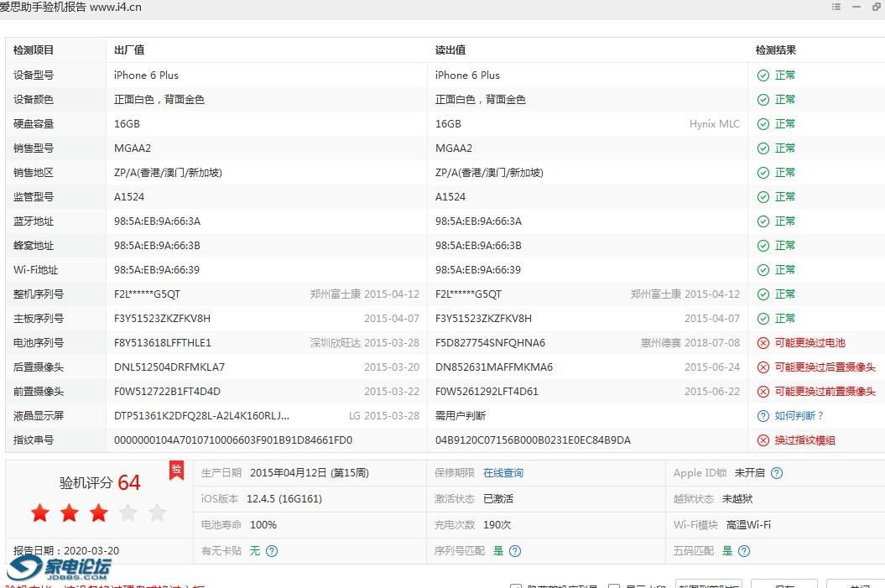
Task: Select the read value DN852631MAFFMKMA6
Action: tap(494, 367)
